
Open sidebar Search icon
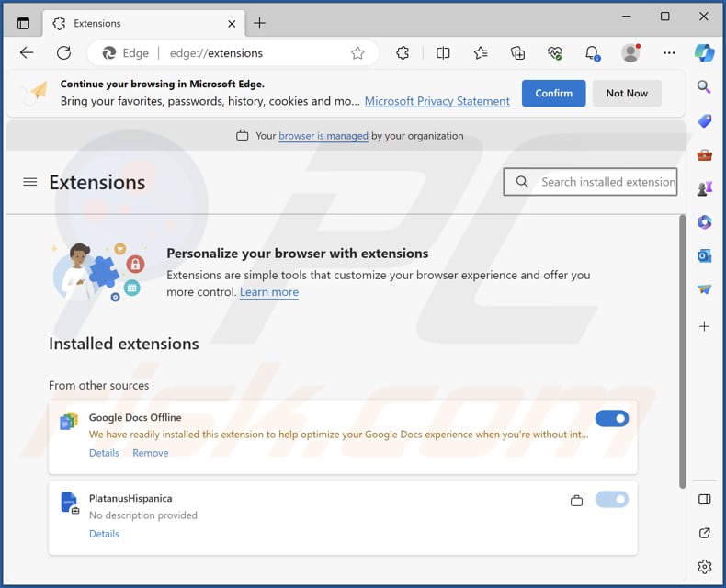point(704,86)
